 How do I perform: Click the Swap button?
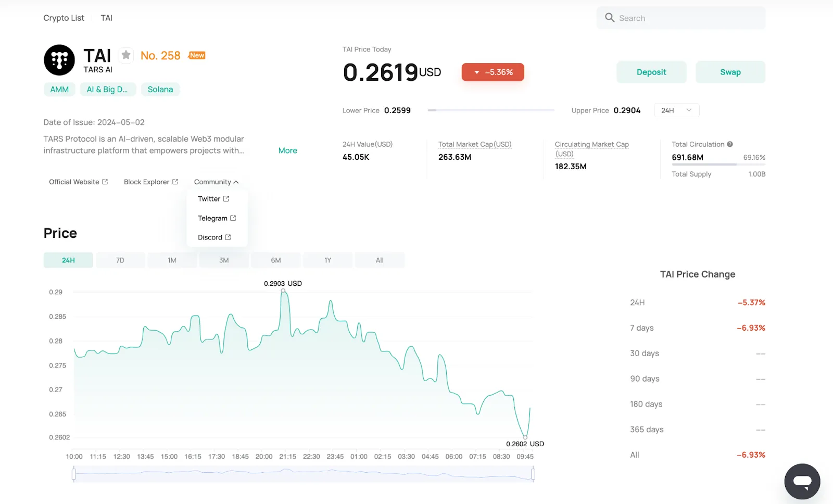point(730,72)
